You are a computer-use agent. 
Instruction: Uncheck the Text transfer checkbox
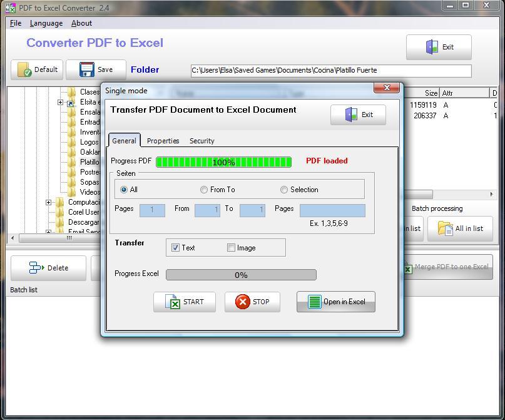(175, 248)
